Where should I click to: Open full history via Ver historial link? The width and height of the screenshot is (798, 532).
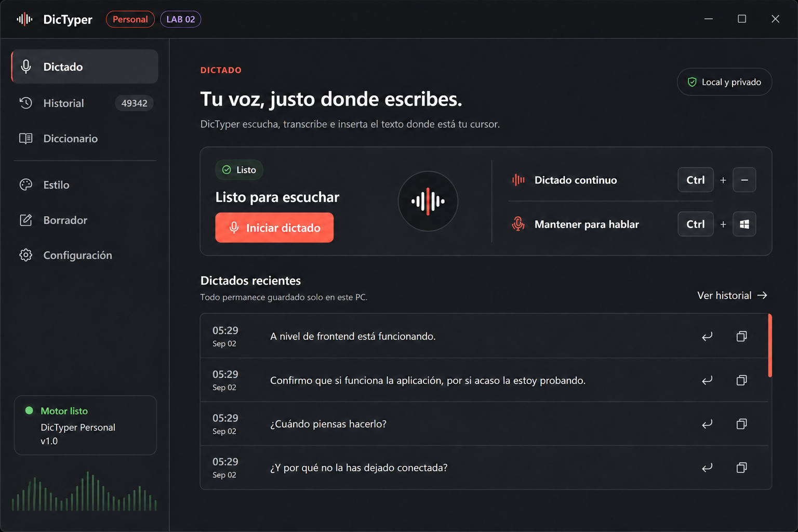tap(732, 295)
